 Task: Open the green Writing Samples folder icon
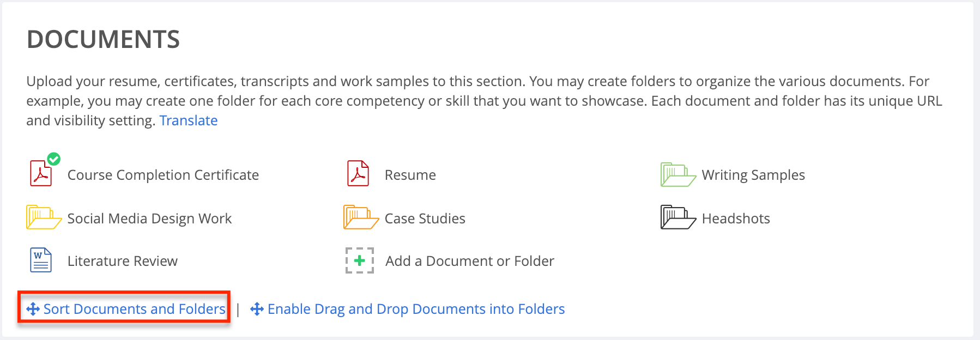[x=678, y=174]
